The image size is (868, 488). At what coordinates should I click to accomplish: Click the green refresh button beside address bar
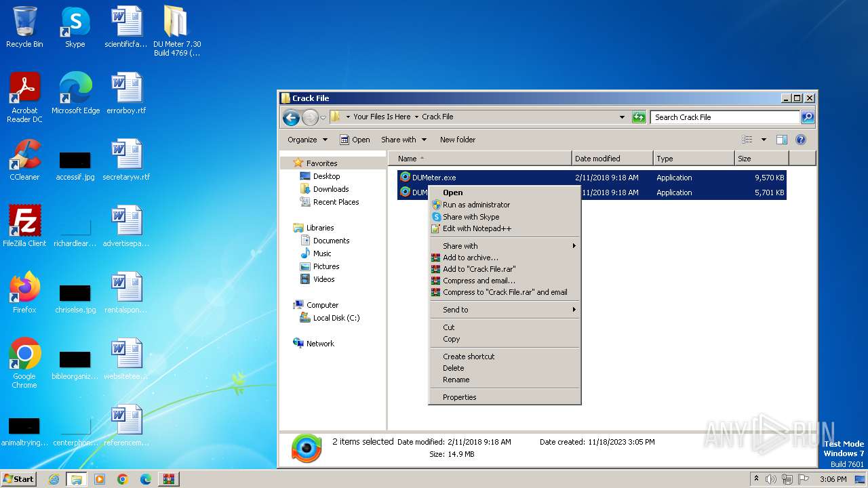pos(639,117)
